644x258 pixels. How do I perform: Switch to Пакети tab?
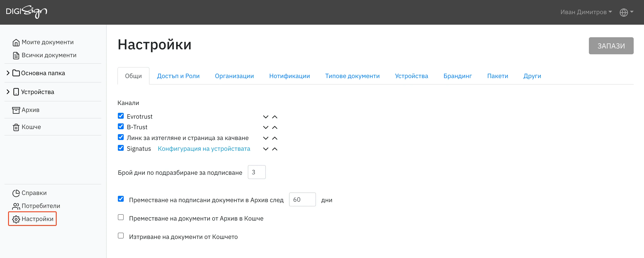(497, 76)
